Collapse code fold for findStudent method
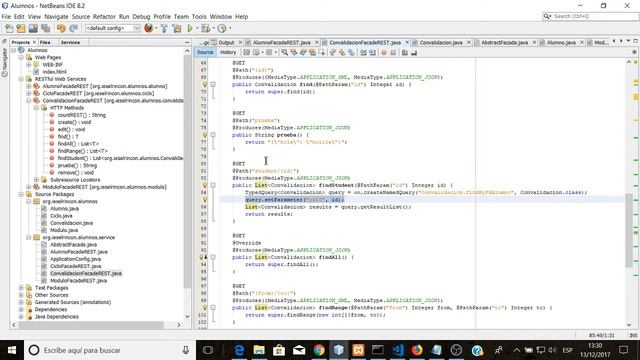 tap(213, 185)
